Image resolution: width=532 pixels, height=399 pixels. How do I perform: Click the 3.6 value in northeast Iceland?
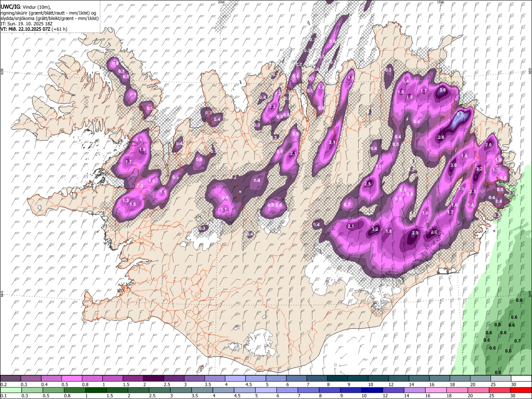[x=443, y=90]
